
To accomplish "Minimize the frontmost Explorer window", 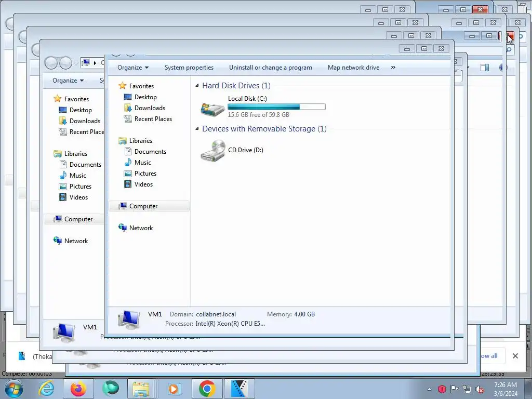I will [407, 49].
